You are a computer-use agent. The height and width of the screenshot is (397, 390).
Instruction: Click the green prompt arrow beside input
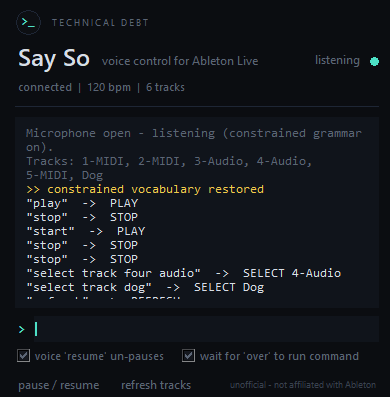[x=22, y=329]
